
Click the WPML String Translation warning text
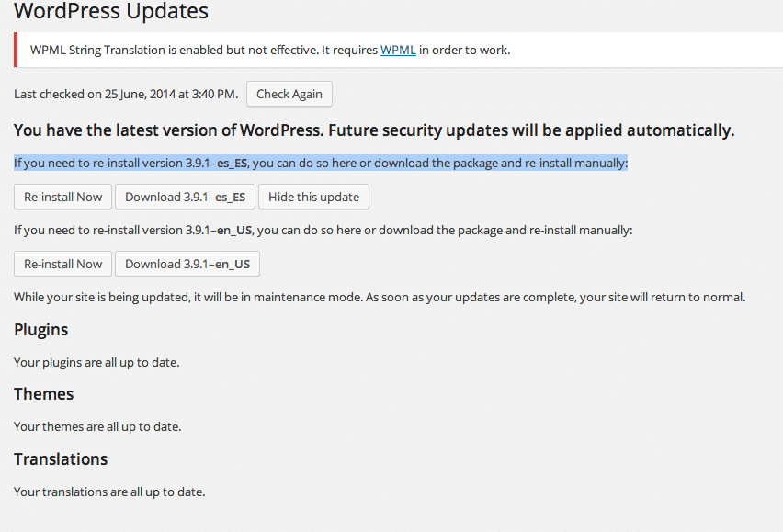click(x=270, y=50)
